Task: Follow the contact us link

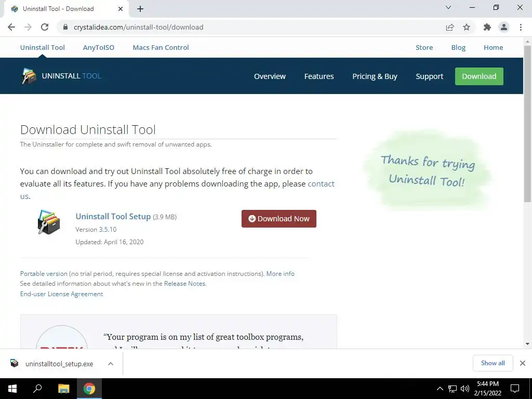Action: pos(321,183)
